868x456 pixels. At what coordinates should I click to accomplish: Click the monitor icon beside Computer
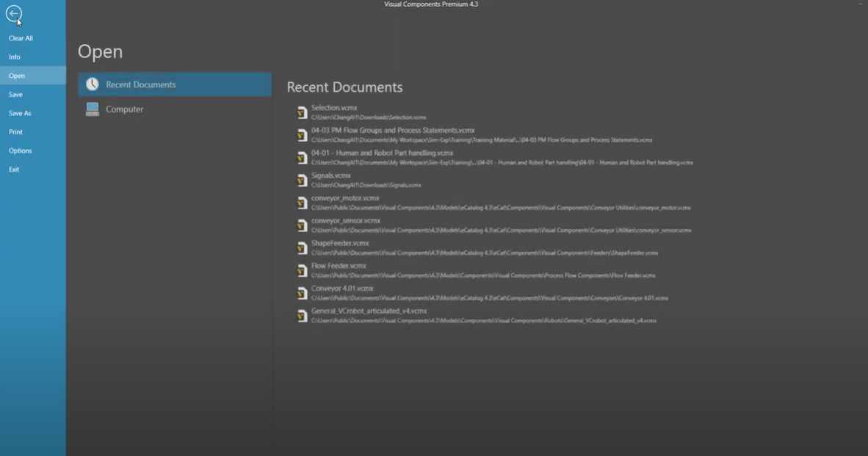(x=93, y=109)
